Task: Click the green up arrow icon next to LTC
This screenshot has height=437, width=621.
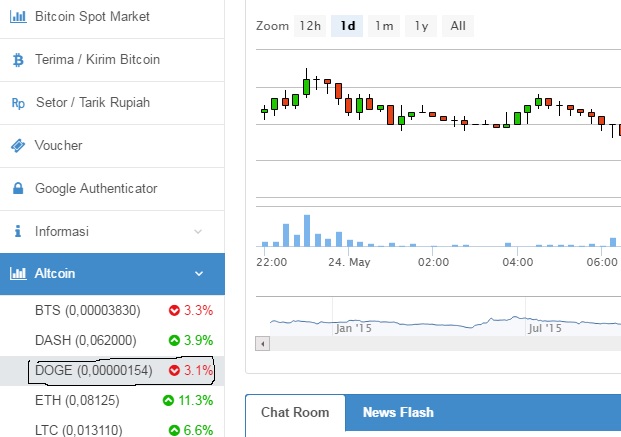Action: point(174,430)
